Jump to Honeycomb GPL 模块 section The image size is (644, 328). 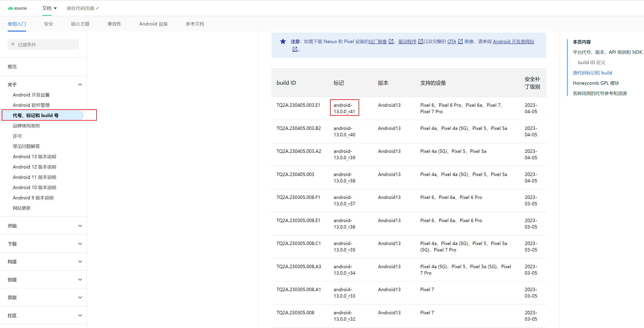(x=596, y=83)
